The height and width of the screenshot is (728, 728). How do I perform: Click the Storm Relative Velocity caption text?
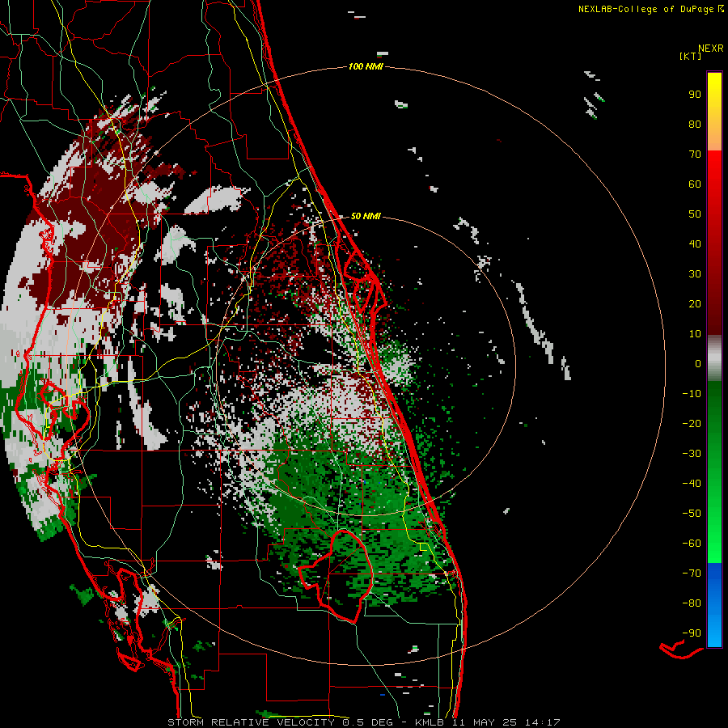[363, 722]
